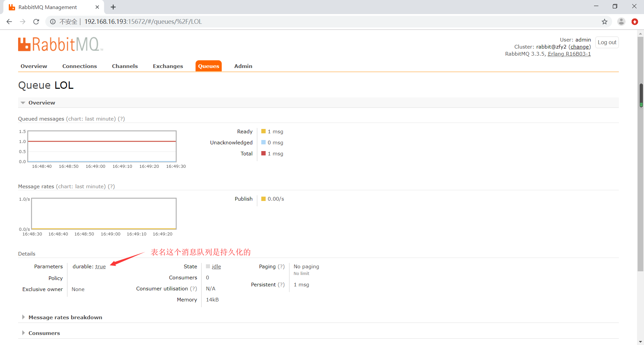The image size is (644, 345).
Task: Click the Memory value 14kB
Action: 212,300
